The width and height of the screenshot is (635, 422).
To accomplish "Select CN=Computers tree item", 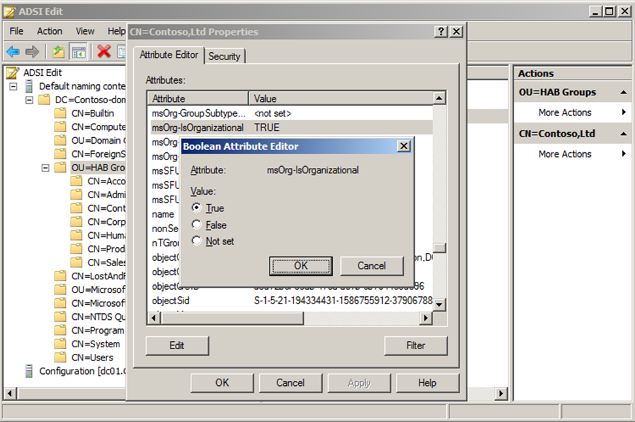I will tap(98, 127).
